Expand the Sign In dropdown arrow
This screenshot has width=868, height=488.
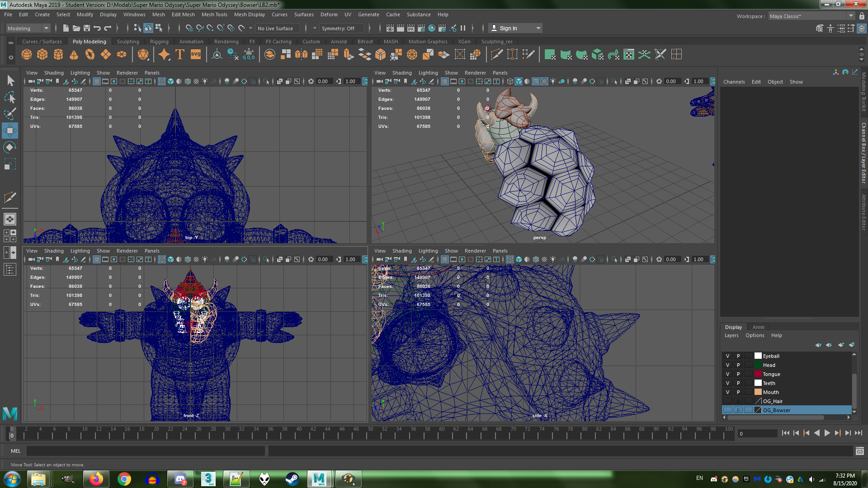tap(538, 28)
